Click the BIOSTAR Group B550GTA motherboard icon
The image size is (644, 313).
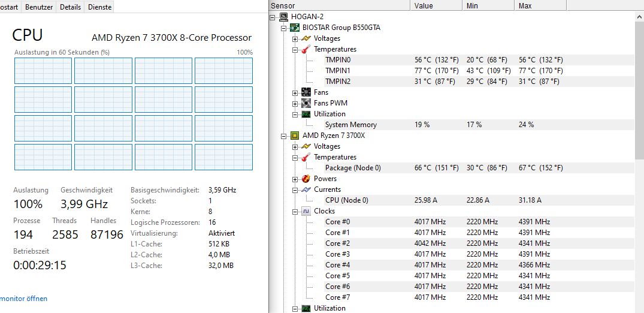click(x=295, y=28)
